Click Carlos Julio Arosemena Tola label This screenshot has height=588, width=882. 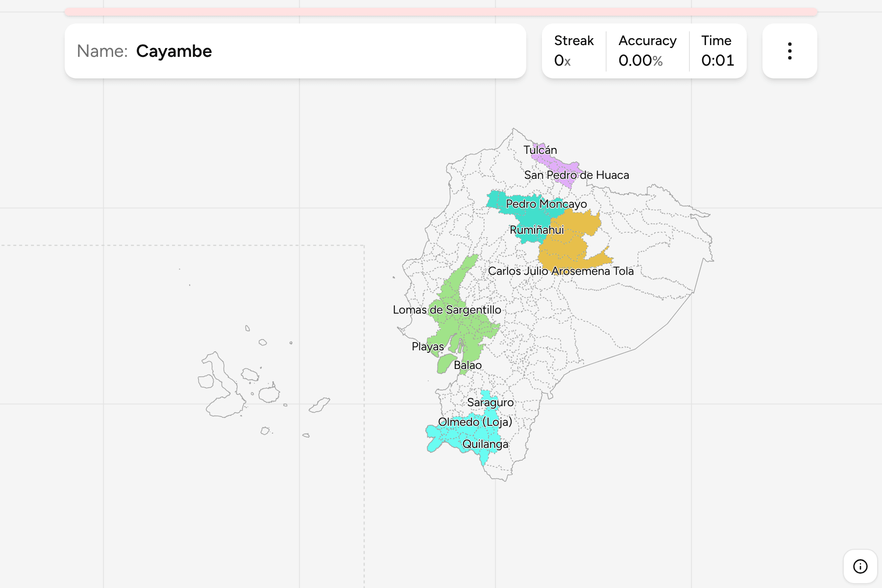(561, 271)
